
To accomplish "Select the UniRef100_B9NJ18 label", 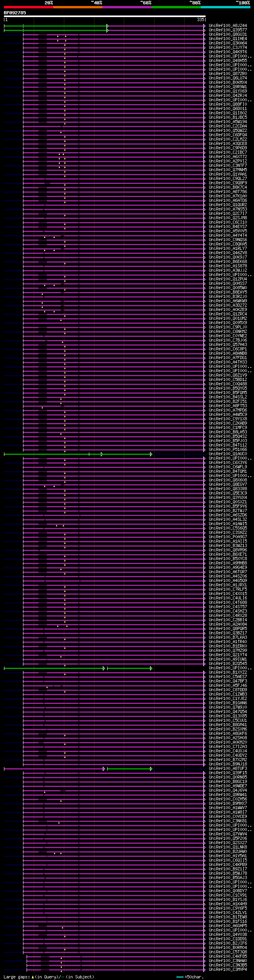I will [228, 764].
